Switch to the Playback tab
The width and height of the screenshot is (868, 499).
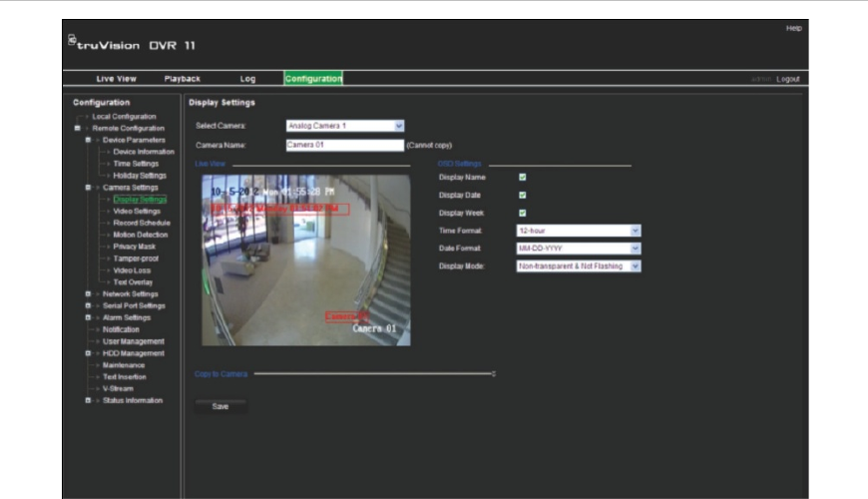pyautogui.click(x=183, y=79)
